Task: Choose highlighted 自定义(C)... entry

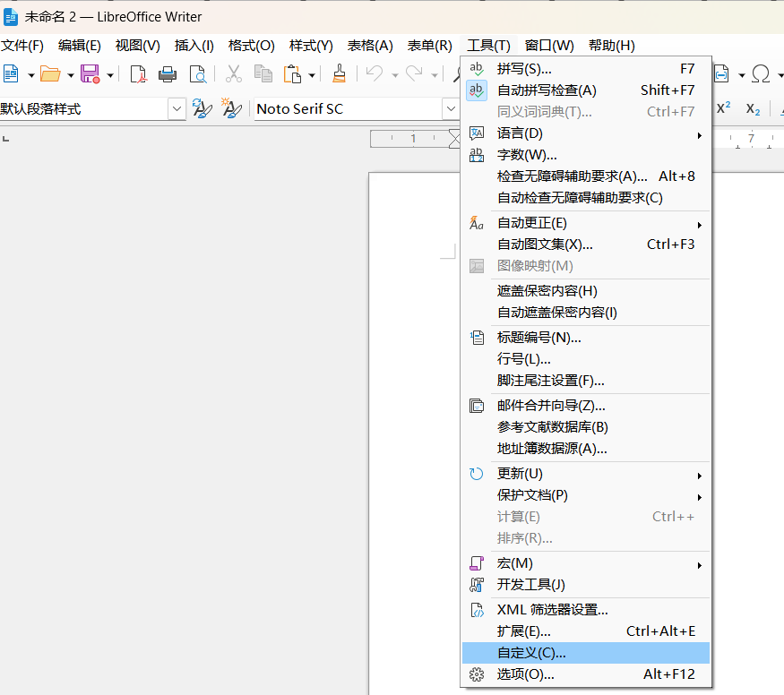Action: [585, 653]
